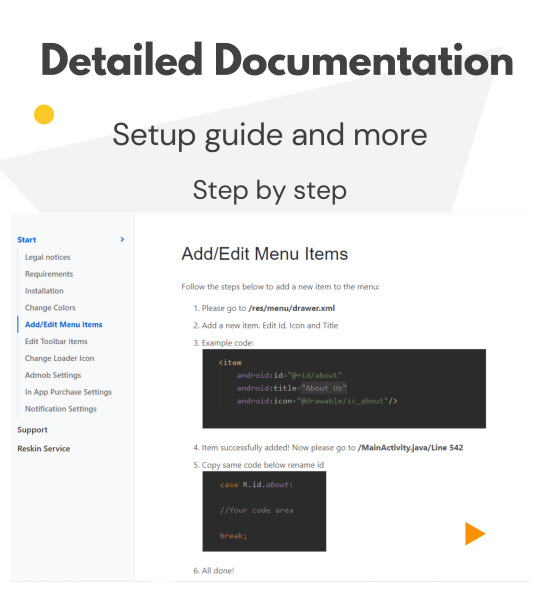This screenshot has width=540, height=610.
Task: Click the yellow circle decoration
Action: click(x=44, y=114)
